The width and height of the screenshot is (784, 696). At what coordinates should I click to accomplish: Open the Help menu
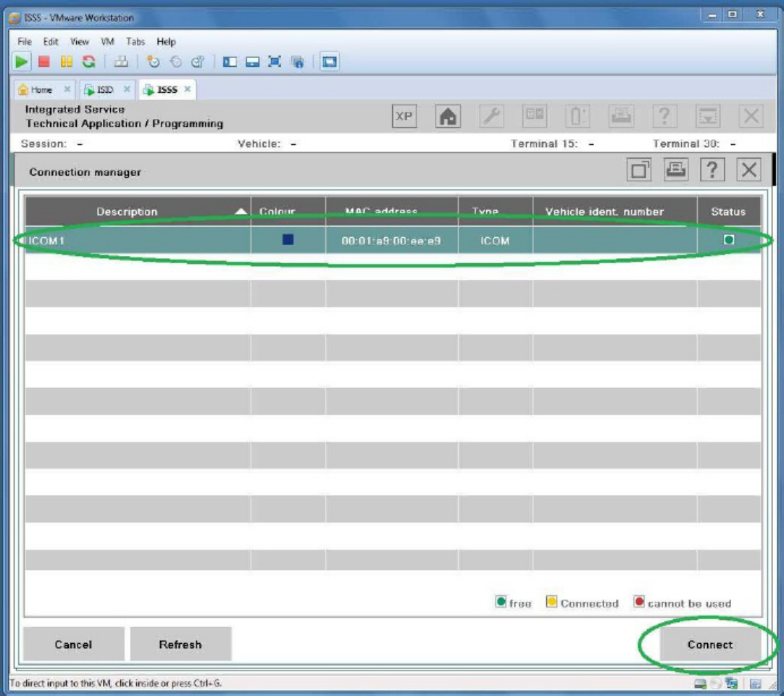[166, 41]
